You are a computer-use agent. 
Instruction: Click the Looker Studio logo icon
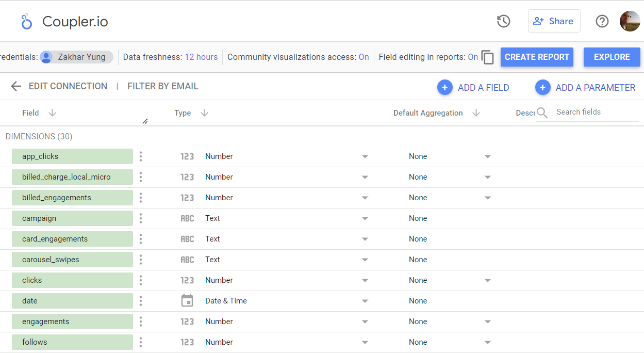click(x=26, y=21)
